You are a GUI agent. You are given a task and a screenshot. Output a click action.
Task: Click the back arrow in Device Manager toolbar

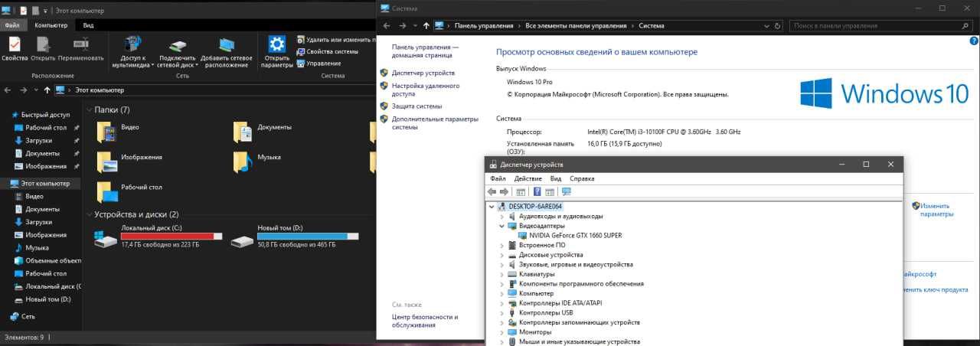[x=492, y=191]
